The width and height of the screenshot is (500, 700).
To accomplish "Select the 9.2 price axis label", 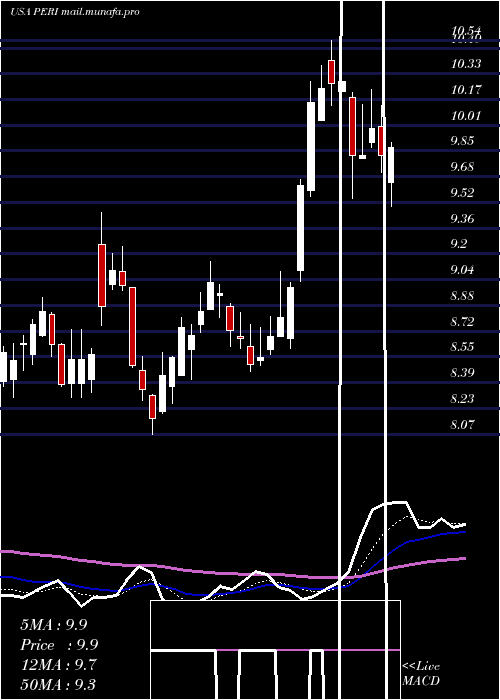I will pos(459,244).
